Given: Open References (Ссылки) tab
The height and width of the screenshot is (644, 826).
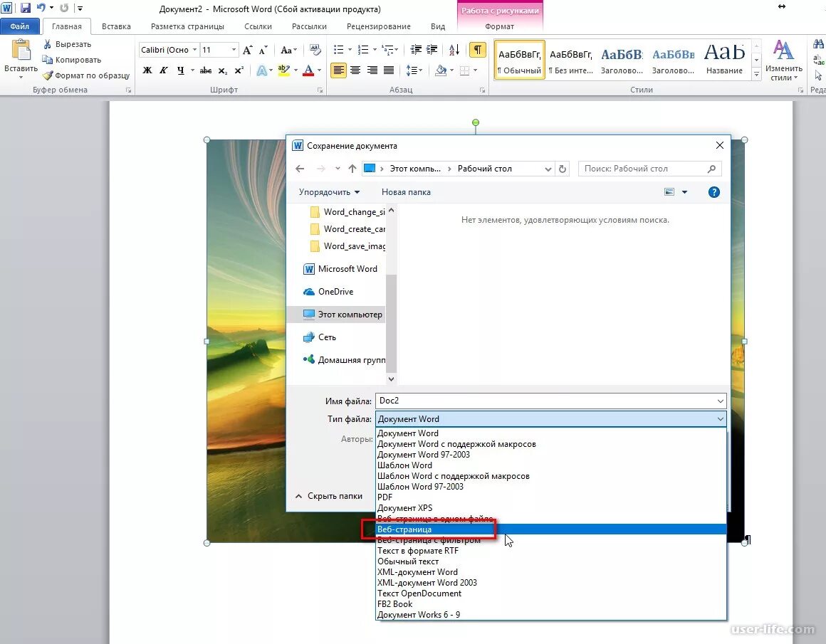Looking at the screenshot, I should 258,26.
